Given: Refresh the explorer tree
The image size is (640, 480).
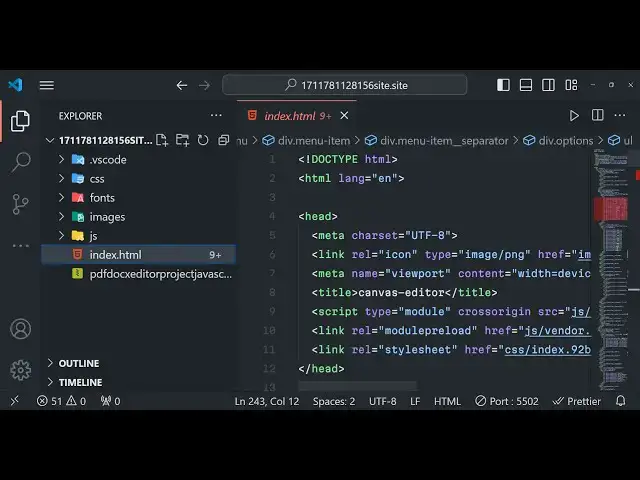Looking at the screenshot, I should (203, 140).
